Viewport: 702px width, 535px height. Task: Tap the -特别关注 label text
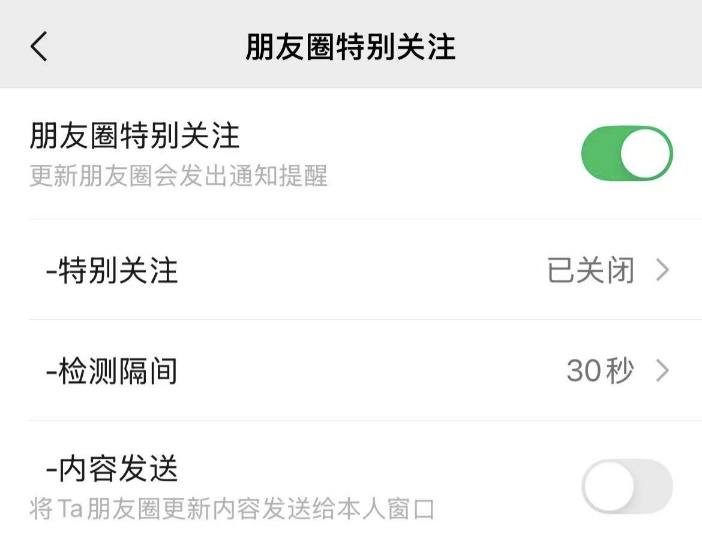[112, 270]
